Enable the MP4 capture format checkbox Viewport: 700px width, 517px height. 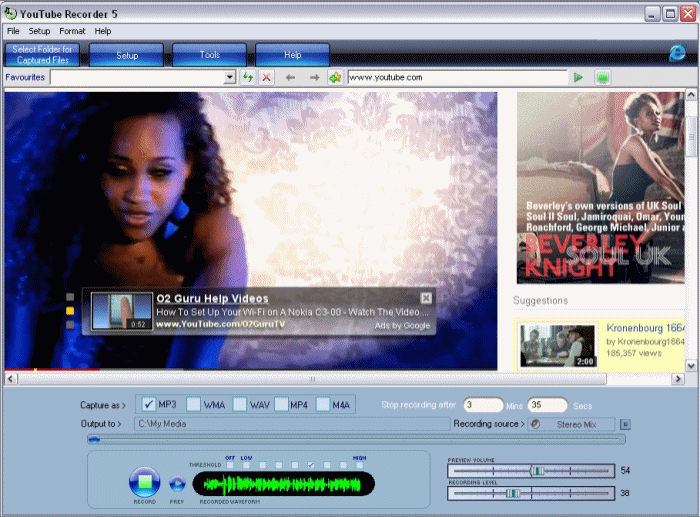[x=281, y=404]
